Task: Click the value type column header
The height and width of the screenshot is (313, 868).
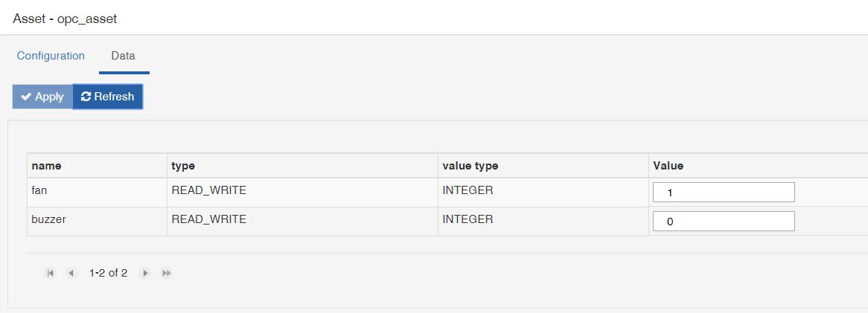Action: (543, 166)
